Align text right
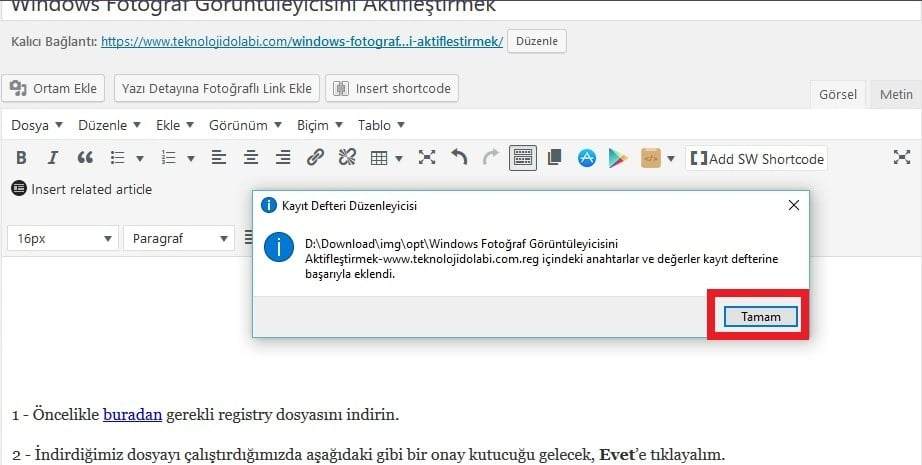This screenshot has height=465, width=922. [x=283, y=158]
